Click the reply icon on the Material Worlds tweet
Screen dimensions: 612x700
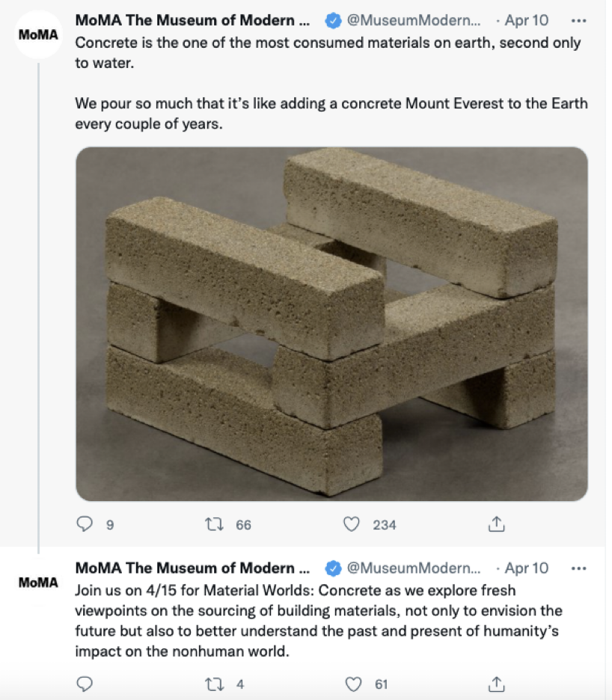(x=84, y=682)
